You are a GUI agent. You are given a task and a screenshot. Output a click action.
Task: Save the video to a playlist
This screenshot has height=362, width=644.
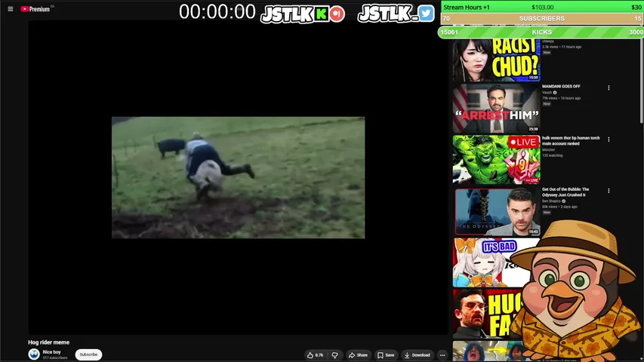(386, 355)
